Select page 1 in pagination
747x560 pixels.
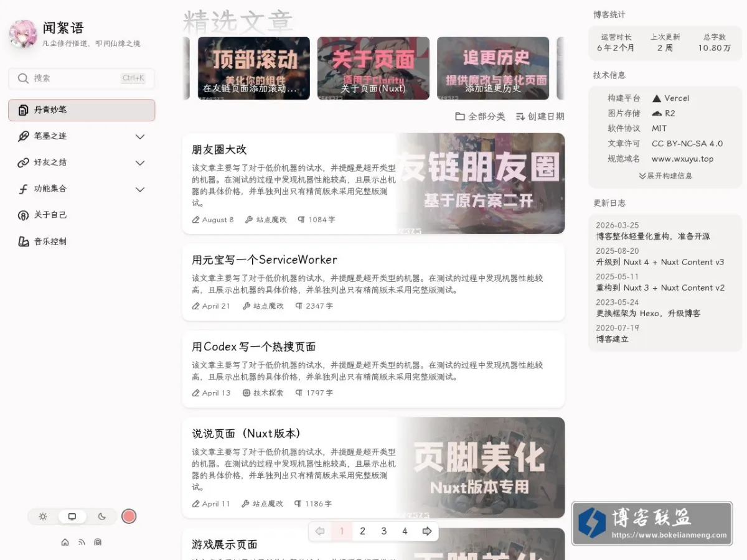(x=341, y=531)
